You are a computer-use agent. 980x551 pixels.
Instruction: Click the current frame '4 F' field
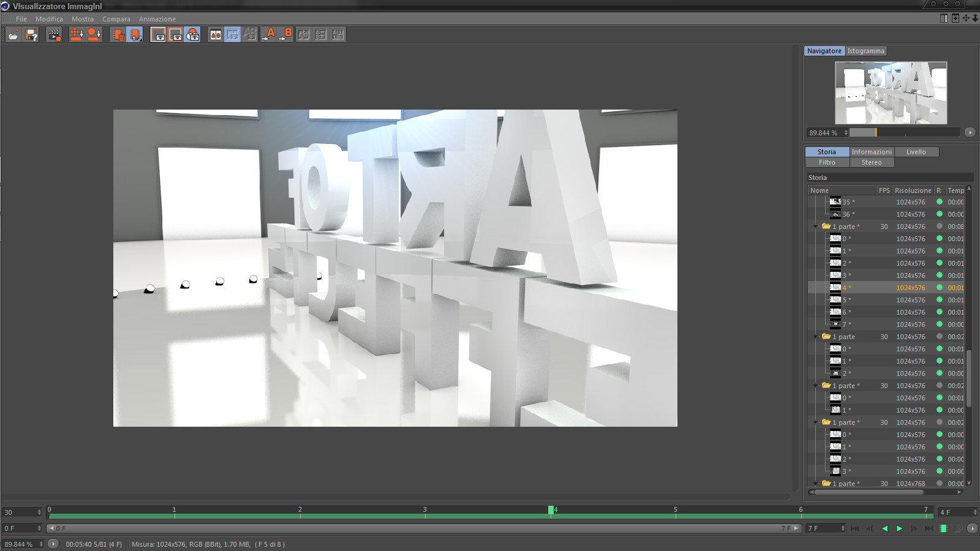(958, 512)
